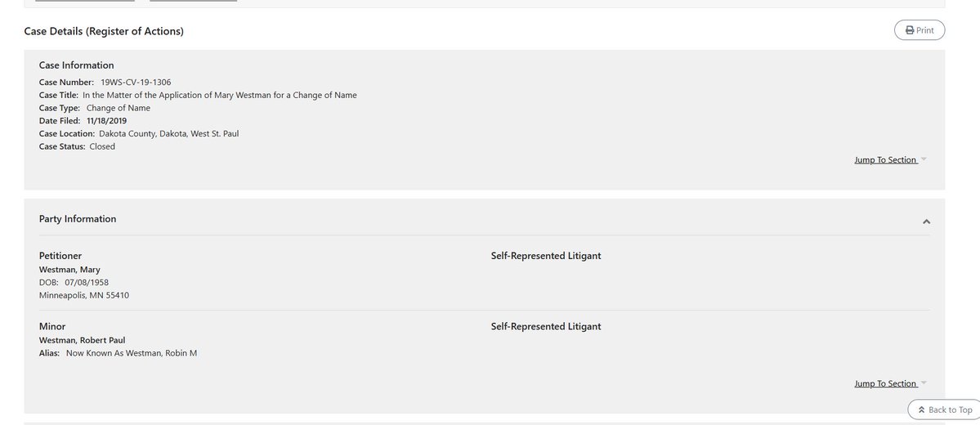Click the case number 19WS-CV-19-1306
Viewport: 980px width, 425px height.
(136, 82)
